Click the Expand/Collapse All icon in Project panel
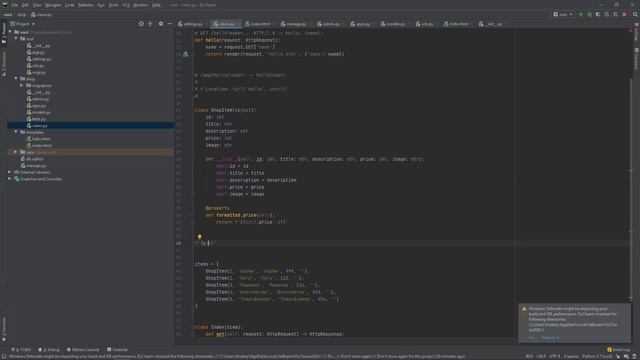Image resolution: width=640 pixels, height=360 pixels. click(150, 24)
